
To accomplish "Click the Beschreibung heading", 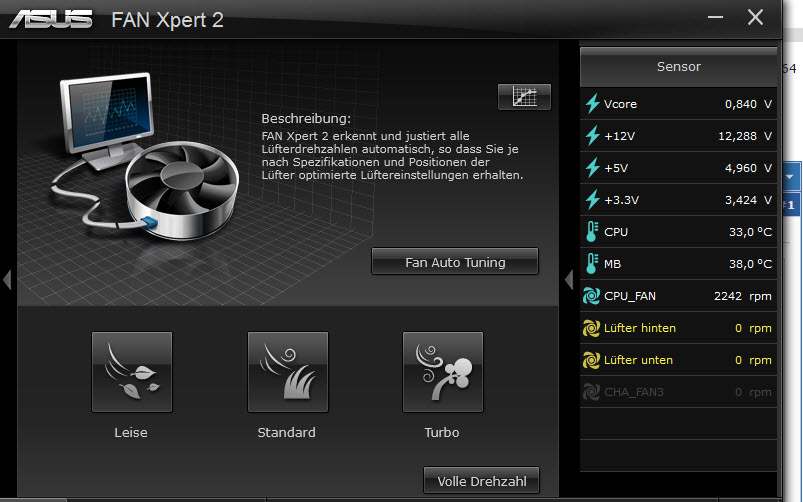I will click(306, 119).
